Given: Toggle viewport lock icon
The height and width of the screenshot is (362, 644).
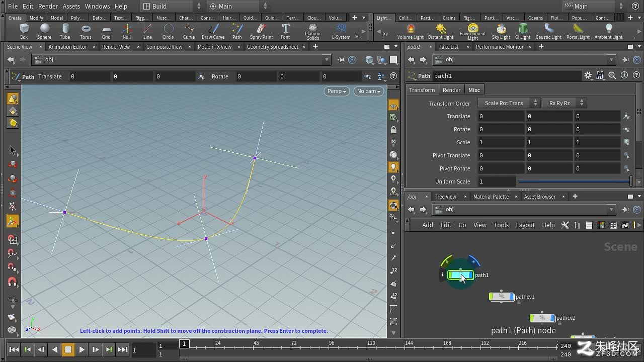Looking at the screenshot, I should pyautogui.click(x=393, y=130).
